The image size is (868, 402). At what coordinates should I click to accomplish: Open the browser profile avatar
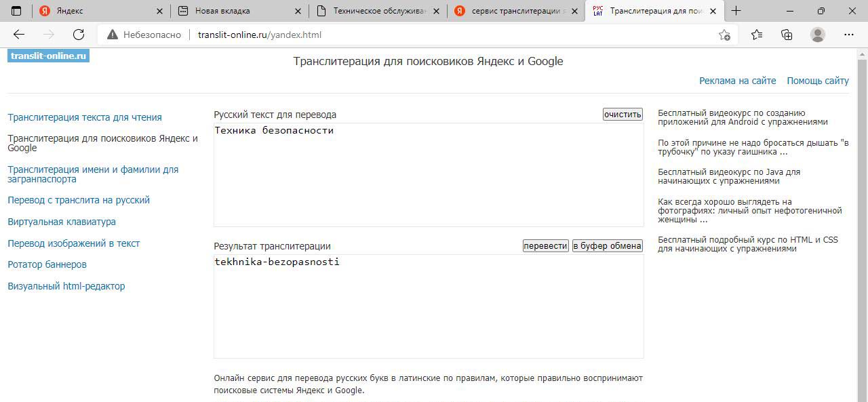(x=818, y=35)
